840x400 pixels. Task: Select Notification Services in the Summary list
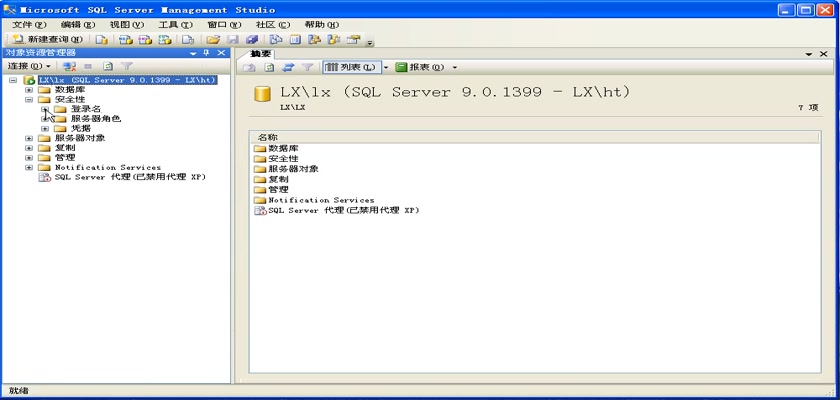(321, 200)
